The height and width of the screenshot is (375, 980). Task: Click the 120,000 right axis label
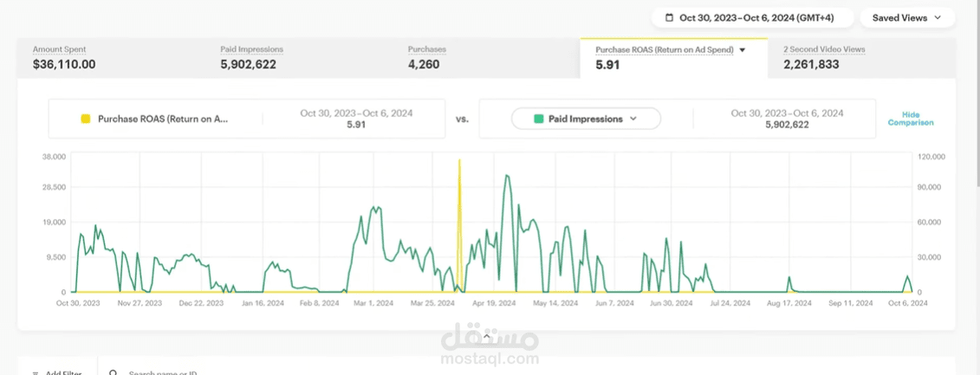pos(931,156)
